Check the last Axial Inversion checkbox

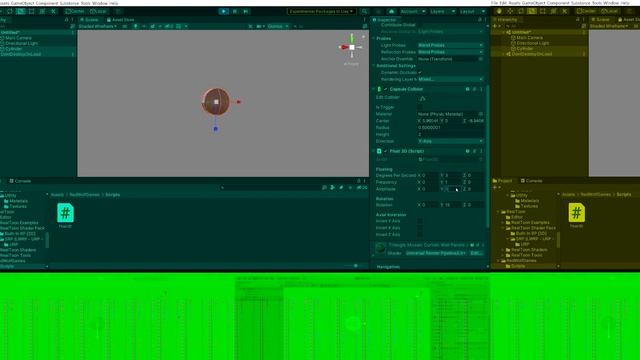(x=420, y=235)
